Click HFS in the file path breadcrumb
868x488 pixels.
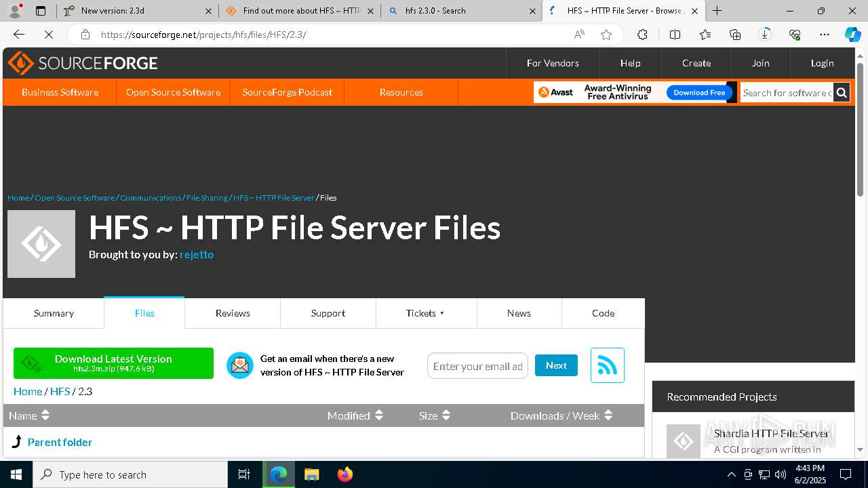tap(60, 391)
